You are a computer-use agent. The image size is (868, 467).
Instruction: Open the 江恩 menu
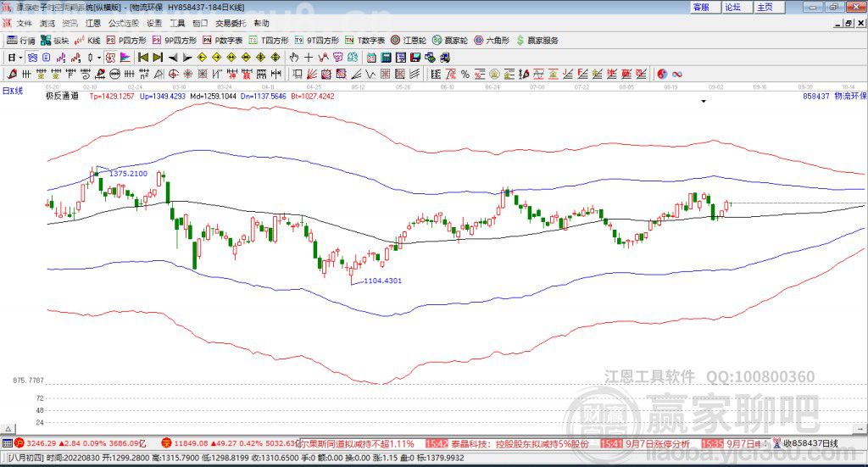click(x=93, y=23)
